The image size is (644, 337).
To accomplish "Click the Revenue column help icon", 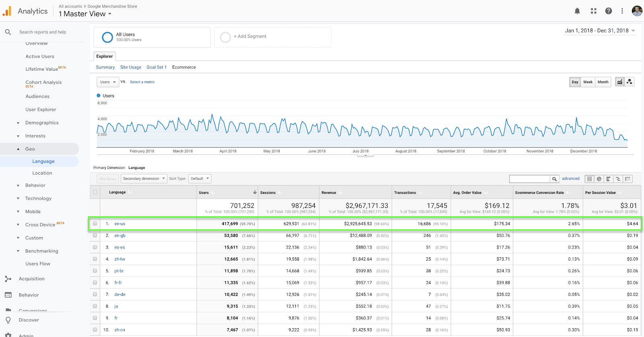I will click(x=341, y=193).
